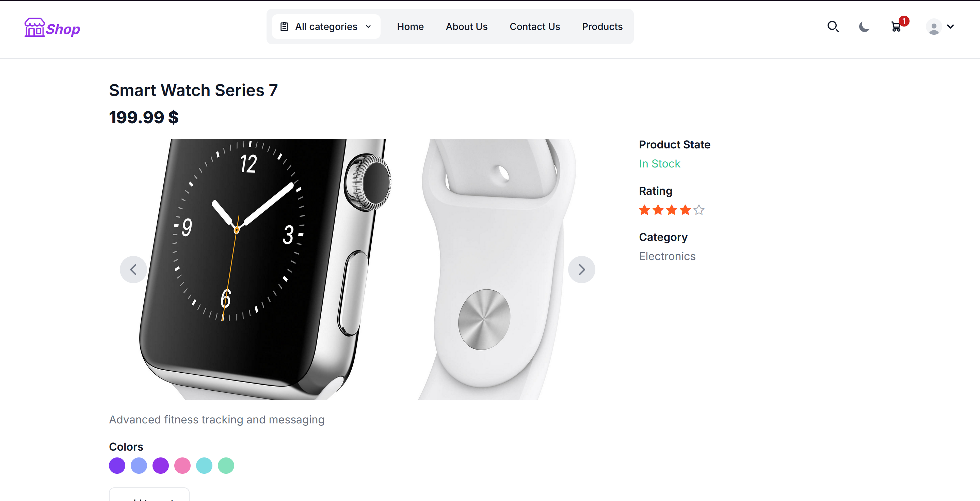The height and width of the screenshot is (501, 980).
Task: Navigate to the Products page
Action: (x=602, y=27)
